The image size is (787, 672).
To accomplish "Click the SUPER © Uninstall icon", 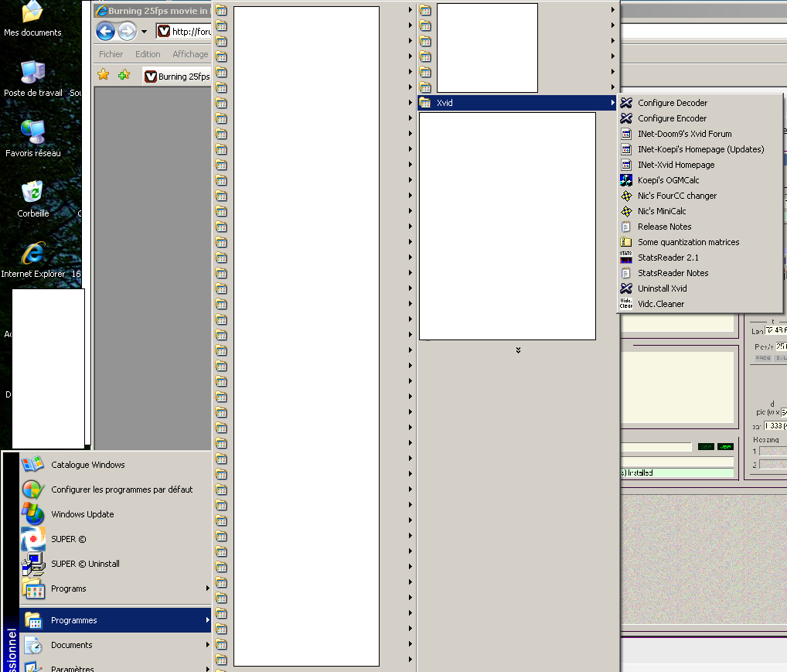I will [x=32, y=564].
